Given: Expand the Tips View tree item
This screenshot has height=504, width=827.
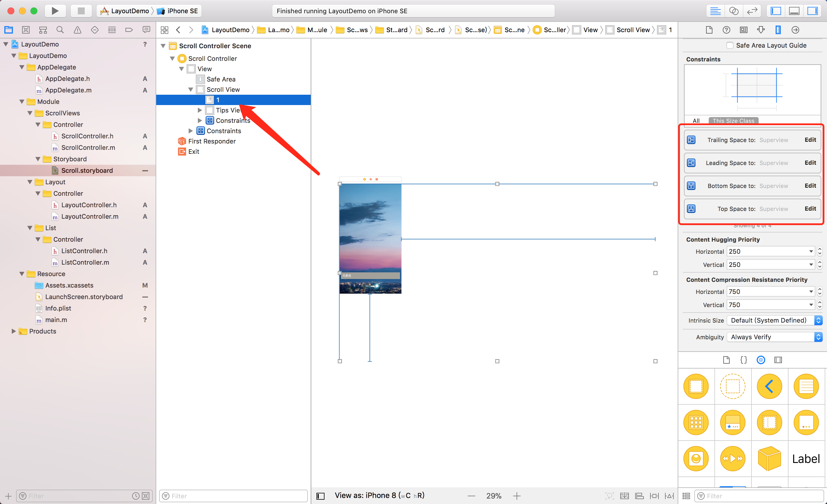Looking at the screenshot, I should click(200, 110).
